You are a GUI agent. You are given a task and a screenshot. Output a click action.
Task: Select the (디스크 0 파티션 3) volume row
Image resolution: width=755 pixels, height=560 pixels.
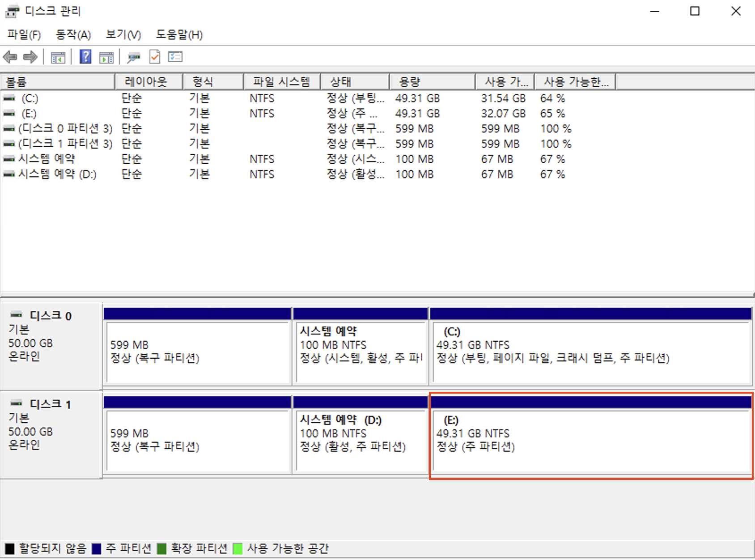[65, 128]
